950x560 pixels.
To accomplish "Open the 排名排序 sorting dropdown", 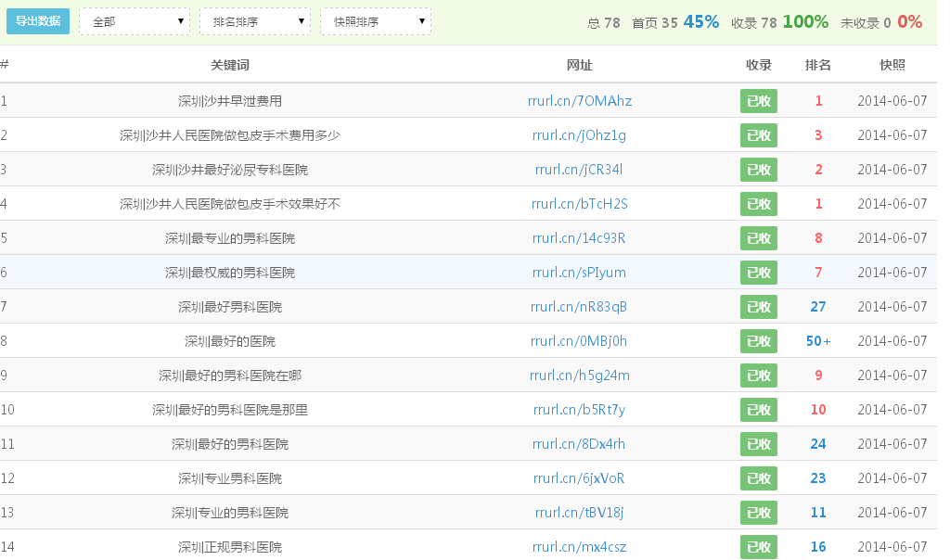I will 253,19.
